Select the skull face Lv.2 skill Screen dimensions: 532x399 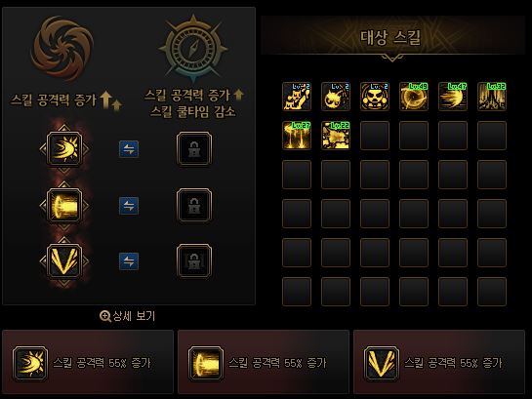[x=375, y=97]
